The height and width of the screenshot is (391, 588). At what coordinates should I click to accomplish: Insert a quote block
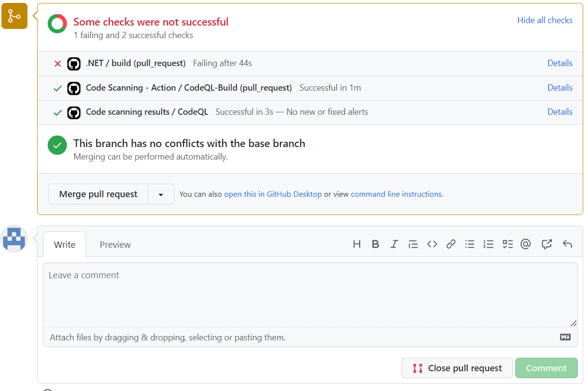[x=413, y=244]
